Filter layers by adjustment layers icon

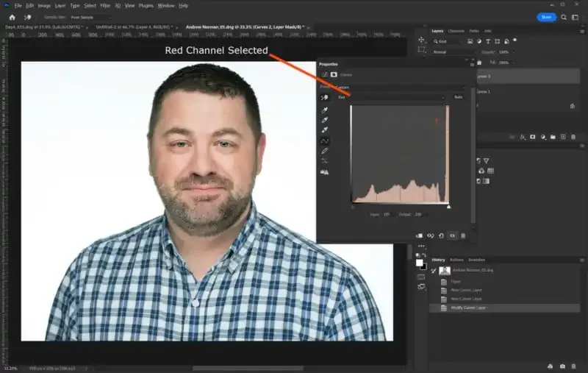(479, 41)
